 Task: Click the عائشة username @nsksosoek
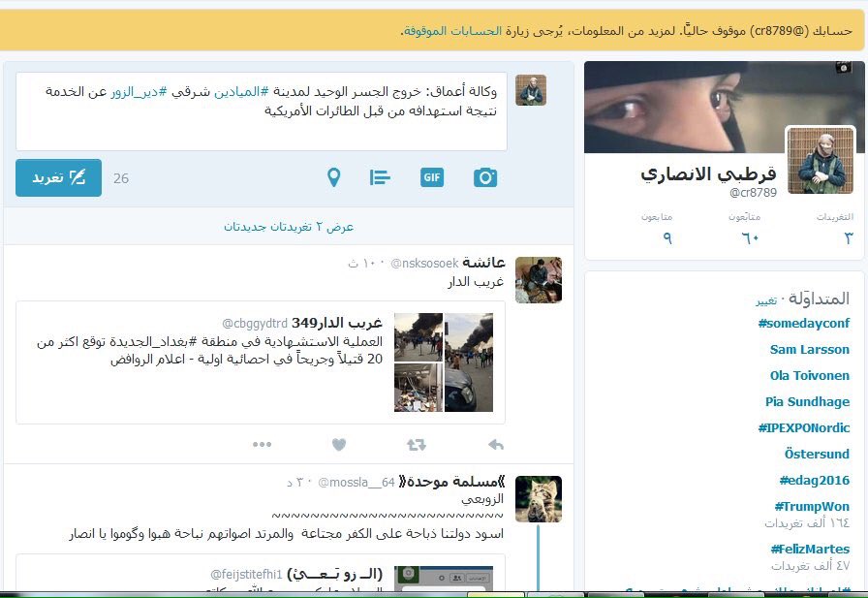(424, 263)
